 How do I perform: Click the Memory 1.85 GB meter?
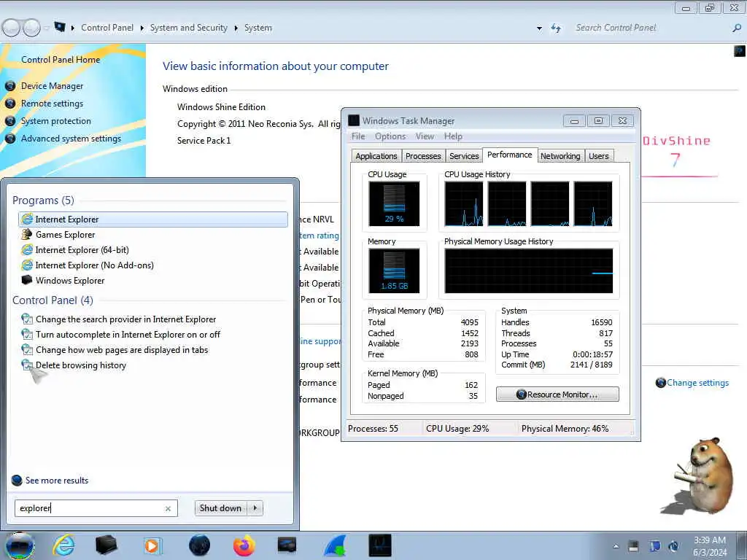394,271
